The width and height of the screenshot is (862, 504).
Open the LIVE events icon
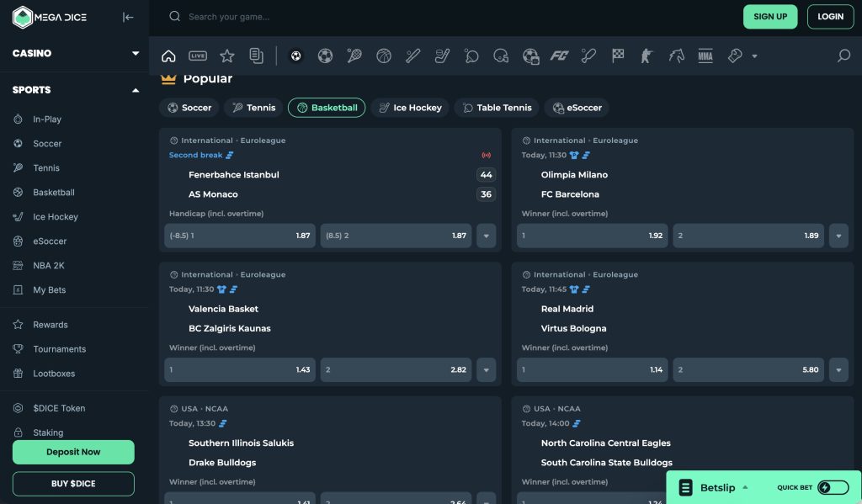198,56
